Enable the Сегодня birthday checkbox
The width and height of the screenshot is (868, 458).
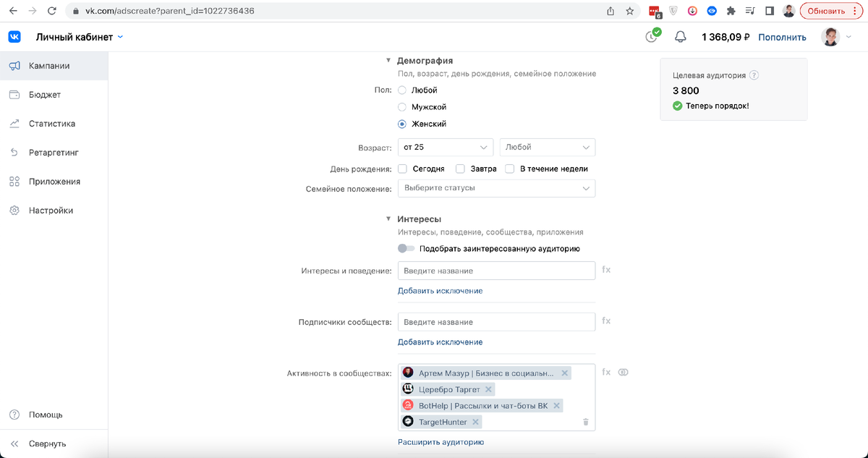402,169
